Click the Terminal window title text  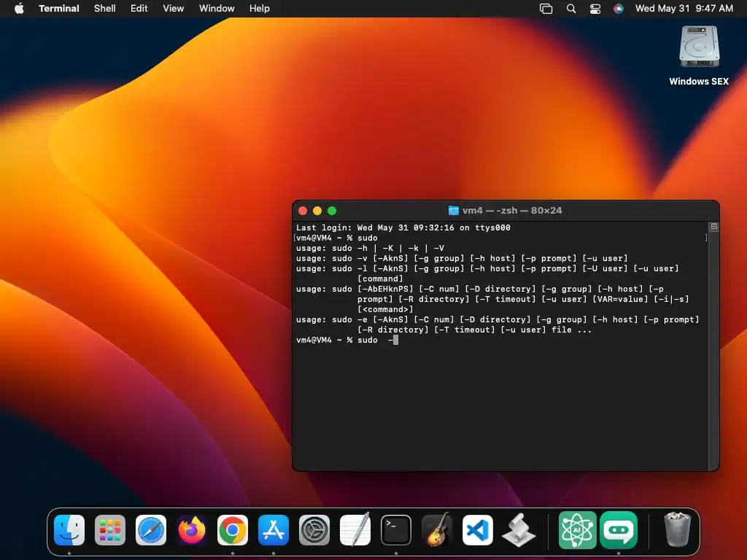(x=512, y=211)
